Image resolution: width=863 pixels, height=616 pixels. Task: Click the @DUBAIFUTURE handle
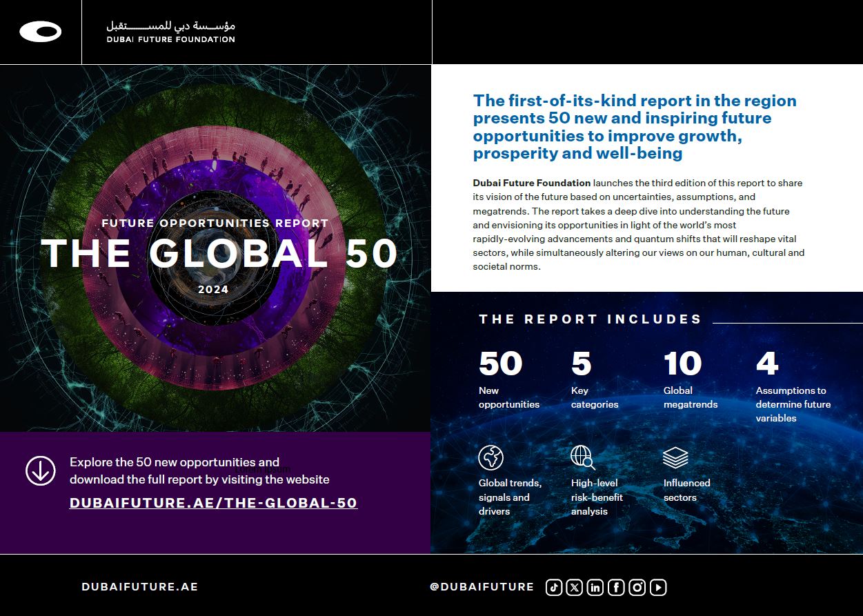(482, 587)
